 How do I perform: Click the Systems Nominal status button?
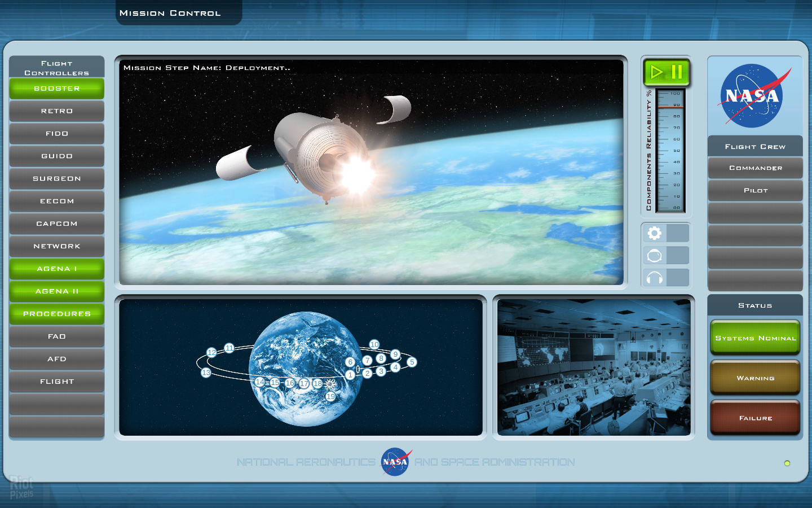click(x=755, y=338)
